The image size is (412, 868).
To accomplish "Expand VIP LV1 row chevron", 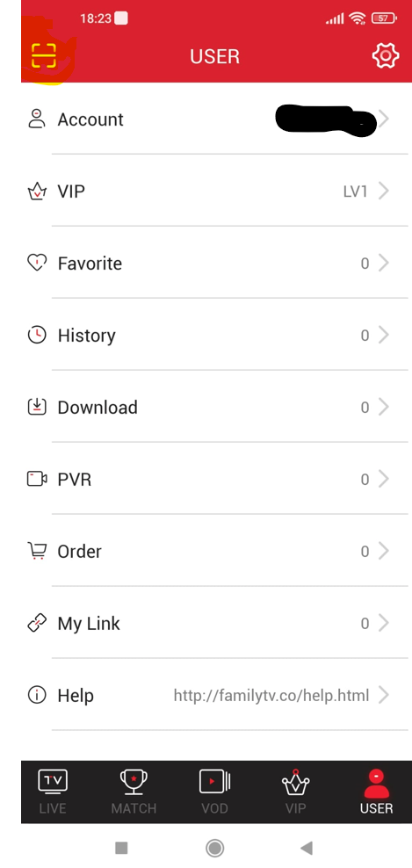I will (384, 191).
